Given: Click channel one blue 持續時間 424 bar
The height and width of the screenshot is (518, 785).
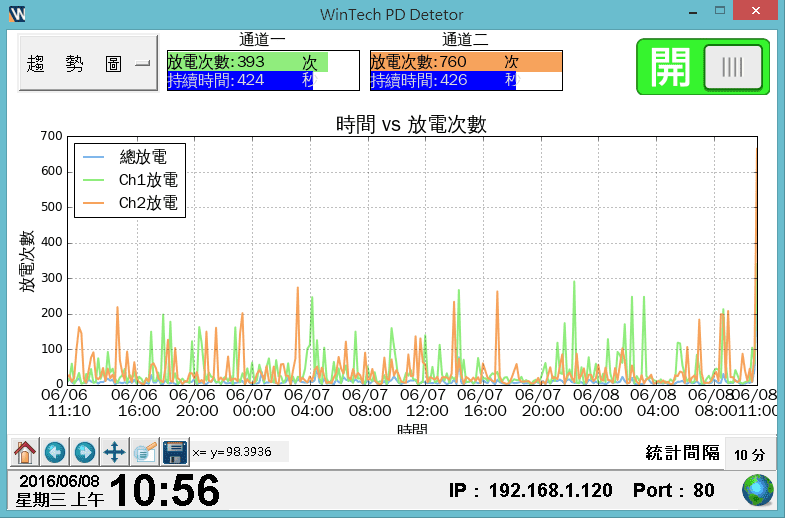Looking at the screenshot, I should click(240, 81).
